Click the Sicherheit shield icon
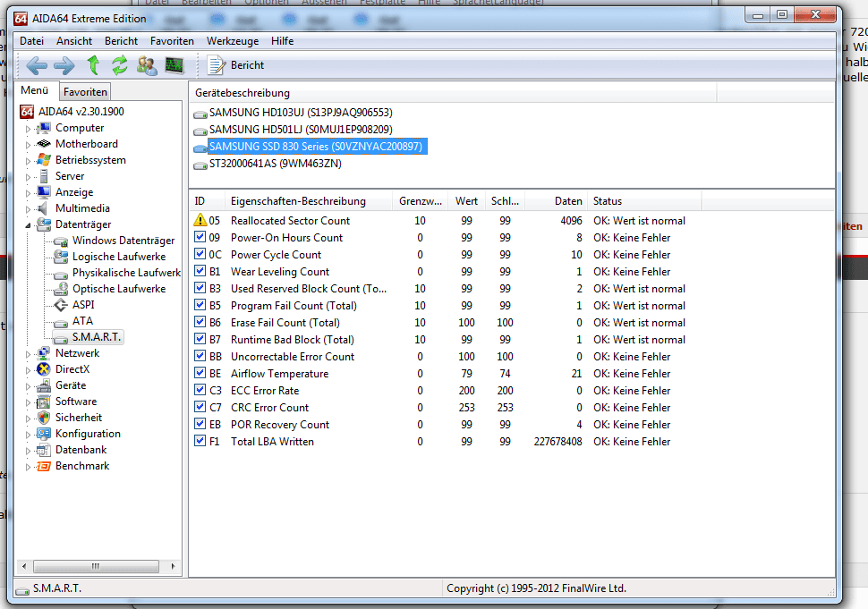Image resolution: width=868 pixels, height=609 pixels. click(44, 418)
